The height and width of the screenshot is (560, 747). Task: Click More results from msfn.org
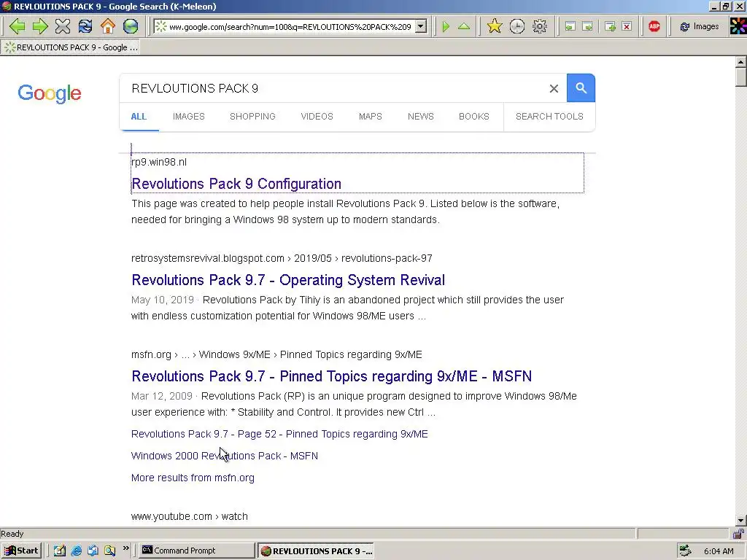tap(193, 478)
